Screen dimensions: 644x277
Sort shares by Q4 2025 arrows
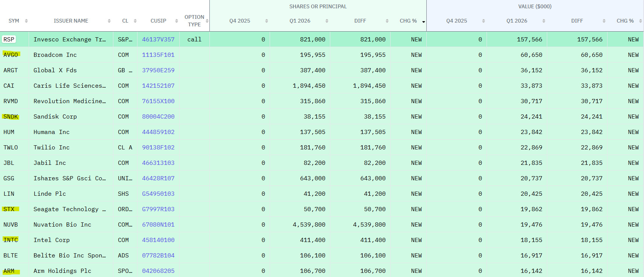pos(267,21)
